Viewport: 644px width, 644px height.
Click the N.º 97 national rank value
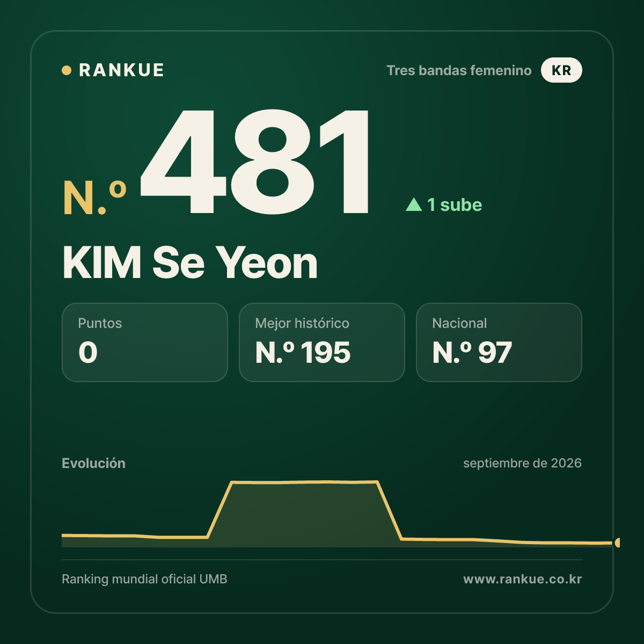point(472,353)
